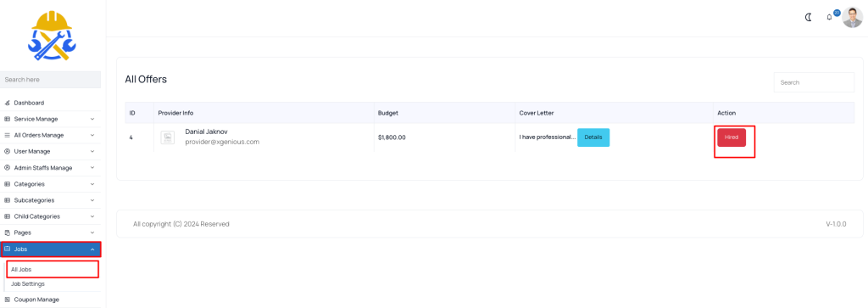Open notifications bell icon
The width and height of the screenshot is (868, 308).
[x=829, y=17]
